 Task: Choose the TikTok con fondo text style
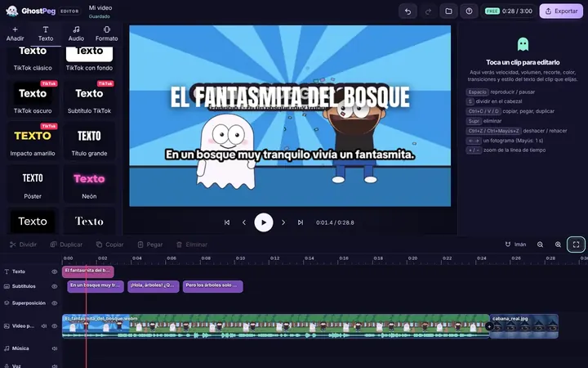click(89, 60)
